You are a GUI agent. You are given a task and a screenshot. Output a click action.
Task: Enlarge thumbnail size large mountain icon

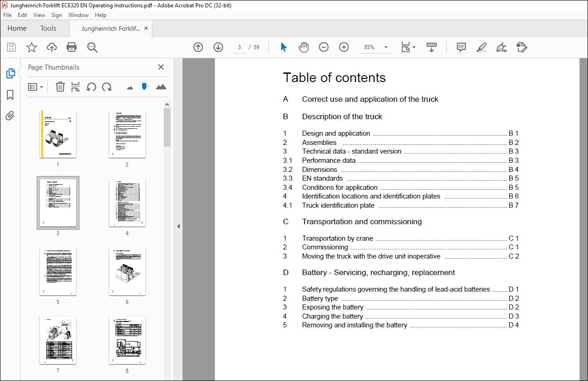click(161, 87)
